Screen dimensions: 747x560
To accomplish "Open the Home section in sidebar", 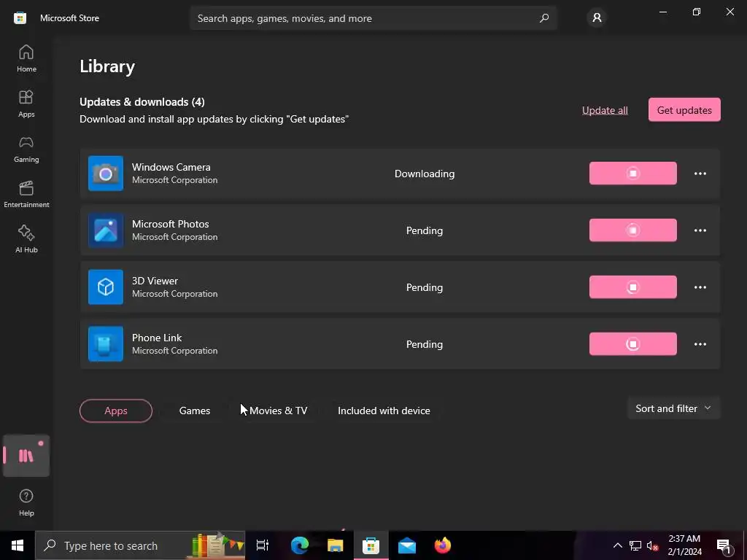I will [x=26, y=58].
